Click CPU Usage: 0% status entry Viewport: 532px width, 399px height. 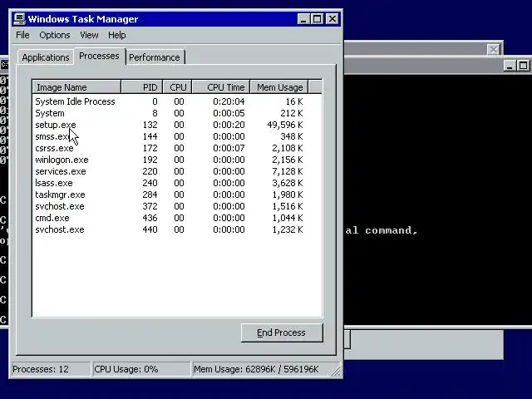pos(141,369)
